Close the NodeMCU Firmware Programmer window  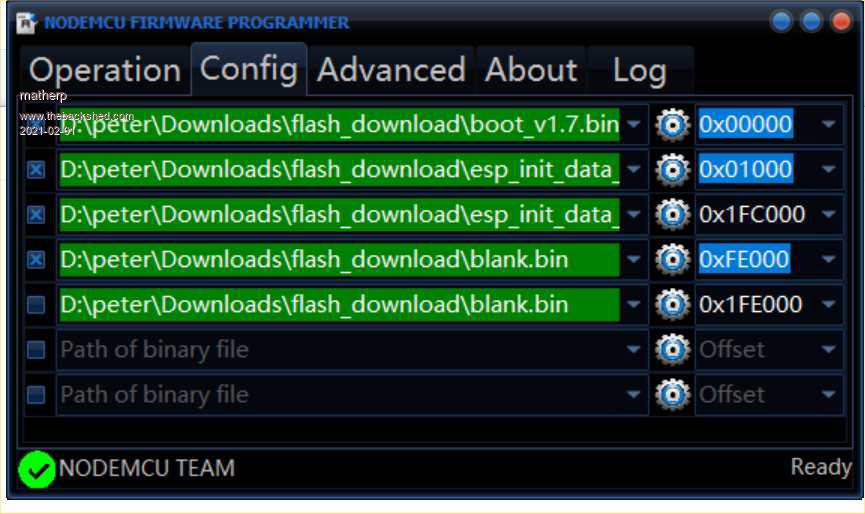point(840,22)
